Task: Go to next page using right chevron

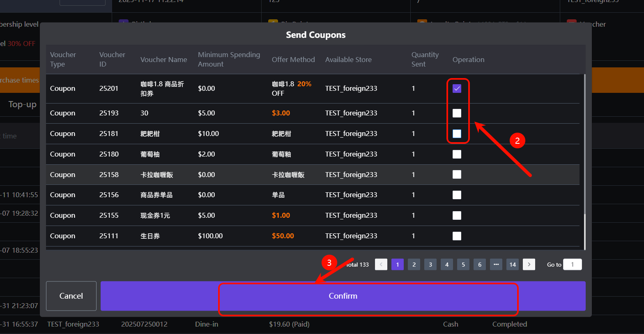Action: click(529, 265)
